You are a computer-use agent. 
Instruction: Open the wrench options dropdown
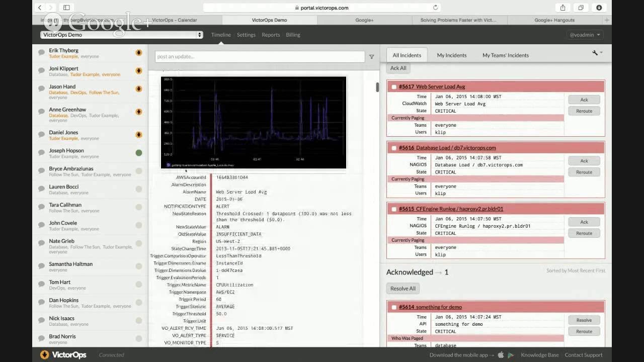point(598,53)
